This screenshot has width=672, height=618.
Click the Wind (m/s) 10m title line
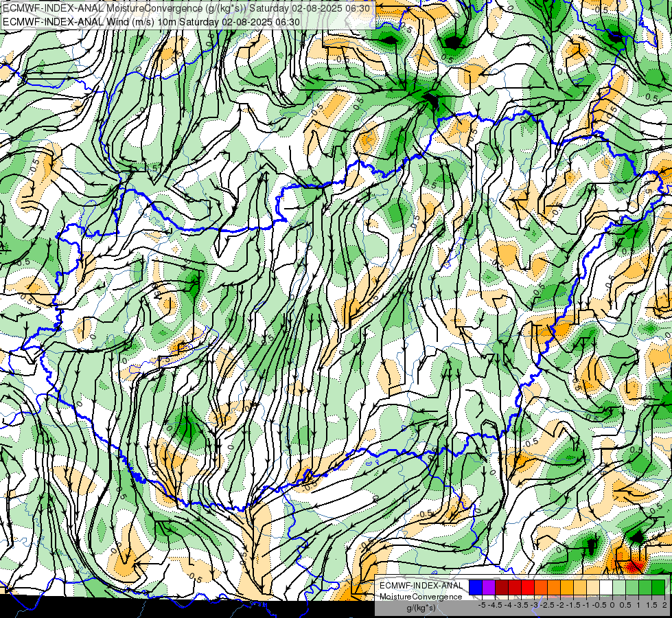tap(151, 22)
